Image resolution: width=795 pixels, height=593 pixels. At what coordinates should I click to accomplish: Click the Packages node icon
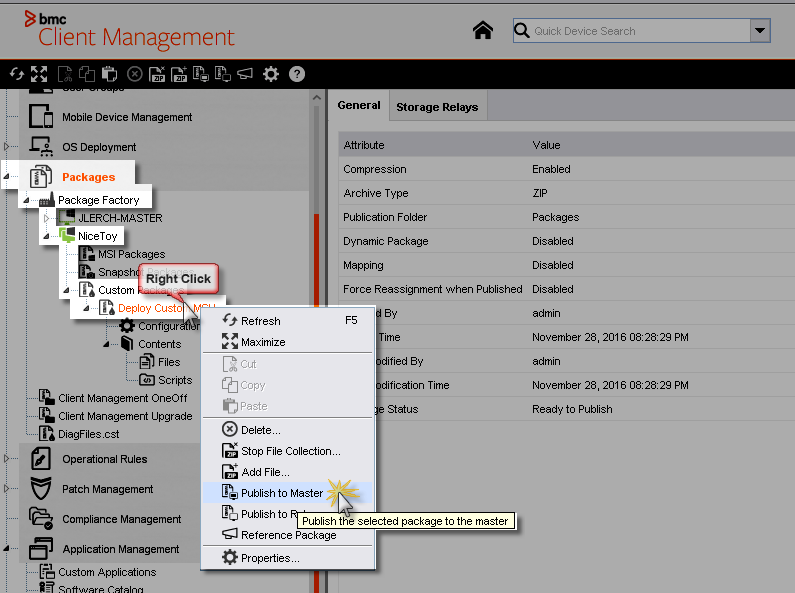coord(41,177)
